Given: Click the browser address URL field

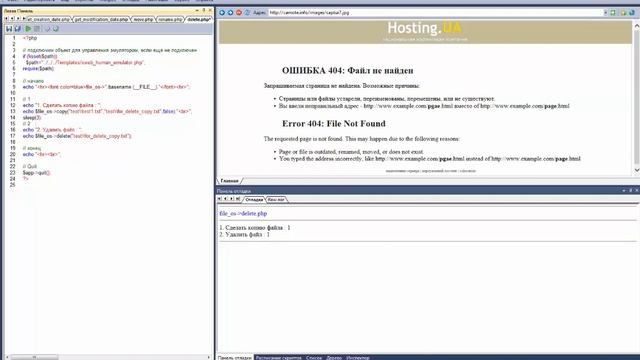Looking at the screenshot, I should [435, 13].
